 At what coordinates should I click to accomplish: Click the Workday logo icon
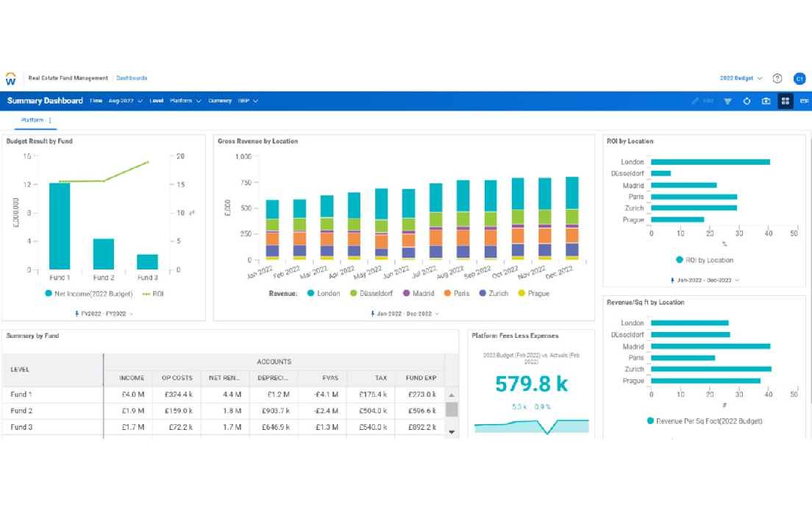pos(10,79)
